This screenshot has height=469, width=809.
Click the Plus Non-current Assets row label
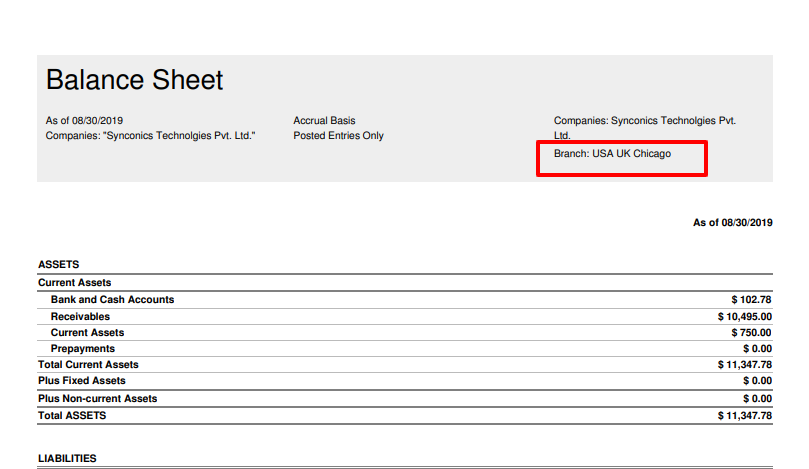coord(97,399)
